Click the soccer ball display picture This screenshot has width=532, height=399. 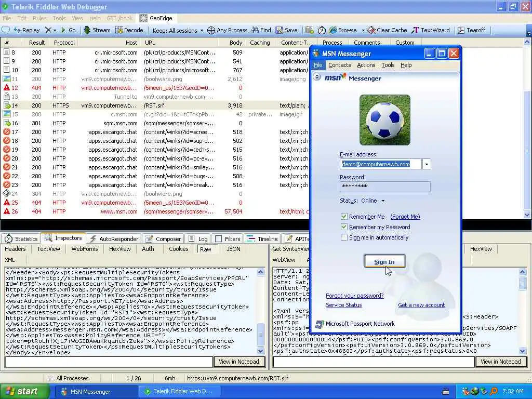[385, 120]
